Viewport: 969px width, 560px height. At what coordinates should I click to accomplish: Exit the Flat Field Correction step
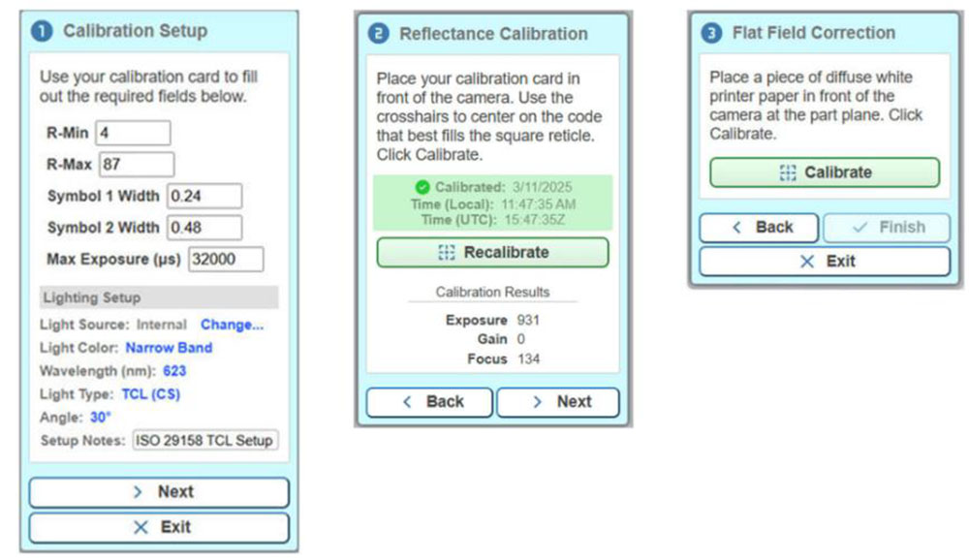pos(824,261)
